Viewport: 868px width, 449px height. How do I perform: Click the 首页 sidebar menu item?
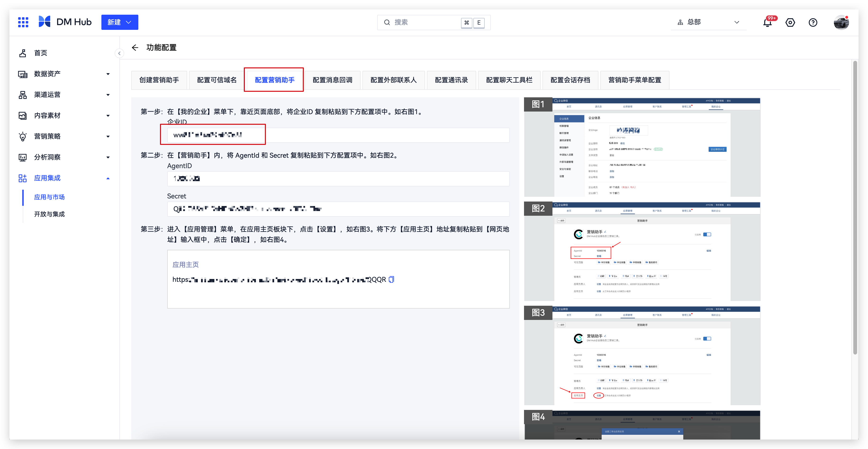pyautogui.click(x=41, y=53)
